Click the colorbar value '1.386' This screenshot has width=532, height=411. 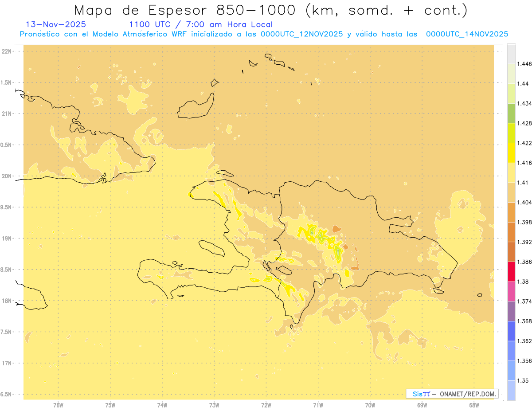coord(524,262)
